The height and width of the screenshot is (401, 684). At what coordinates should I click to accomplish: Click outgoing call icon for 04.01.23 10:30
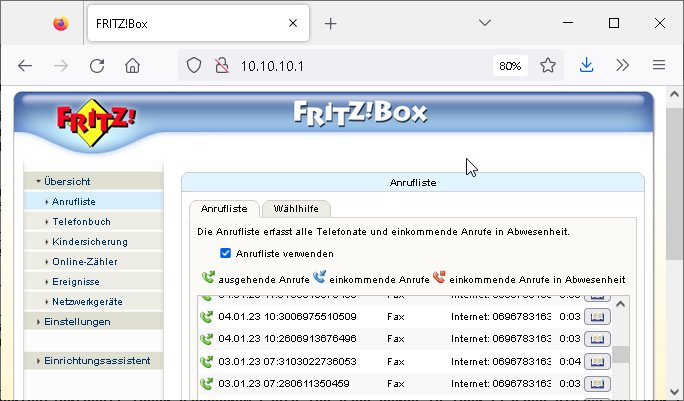pyautogui.click(x=206, y=316)
